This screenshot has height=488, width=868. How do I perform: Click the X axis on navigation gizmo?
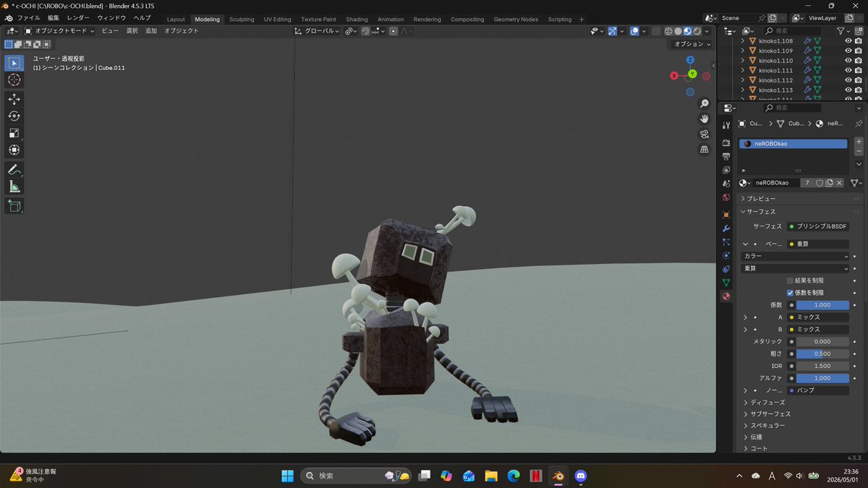674,75
